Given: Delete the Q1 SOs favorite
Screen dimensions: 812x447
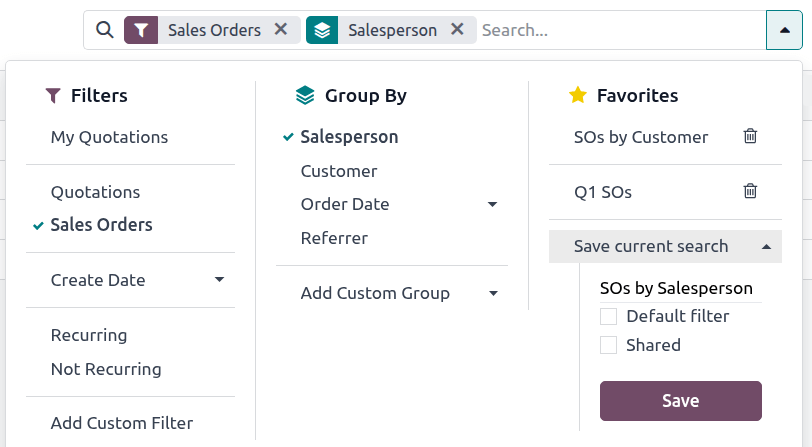Looking at the screenshot, I should click(750, 191).
